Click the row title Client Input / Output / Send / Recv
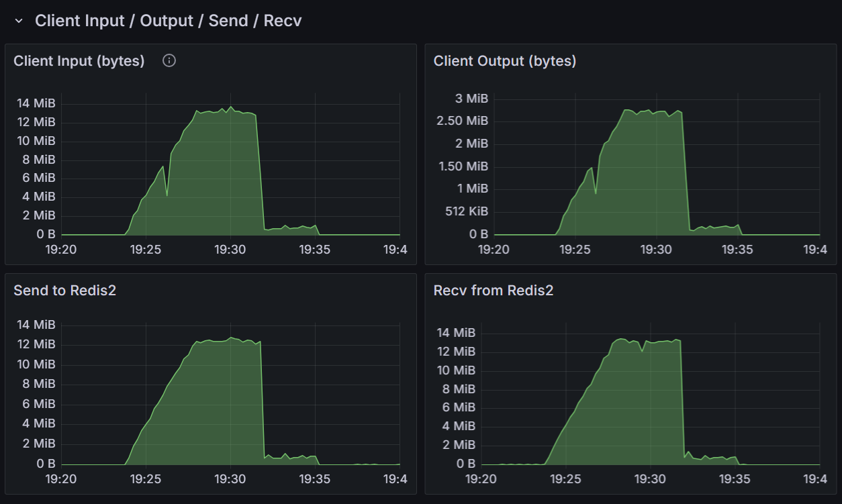Screen dimensions: 842x504 [x=168, y=21]
